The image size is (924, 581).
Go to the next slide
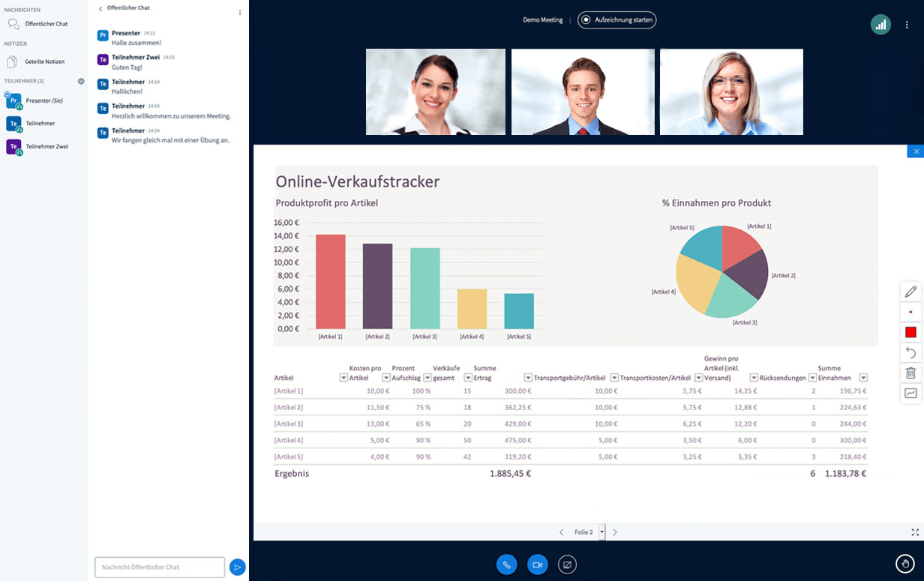pyautogui.click(x=615, y=532)
